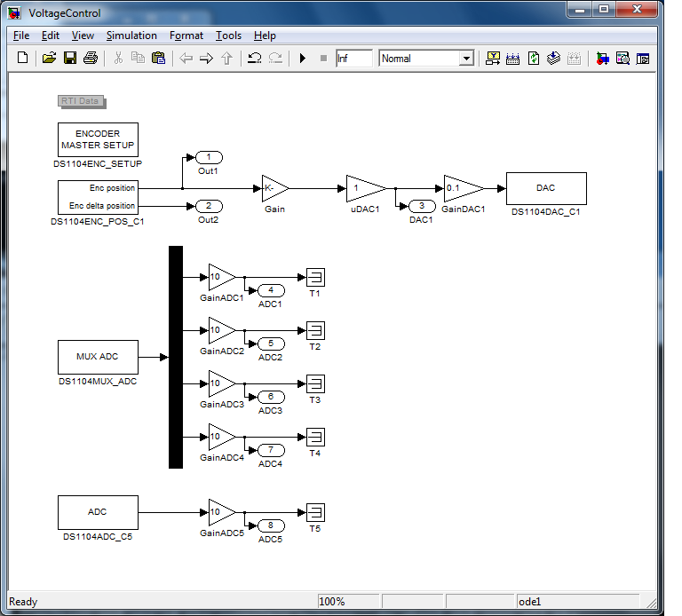Image resolution: width=682 pixels, height=616 pixels.
Task: Select the GainADC1 gain block
Action: (x=221, y=277)
